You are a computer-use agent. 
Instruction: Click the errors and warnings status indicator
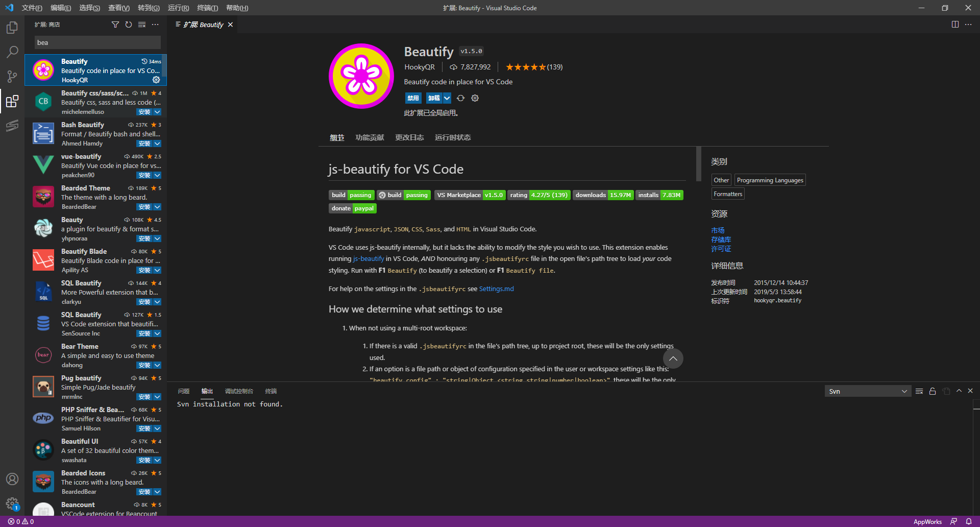click(21, 521)
